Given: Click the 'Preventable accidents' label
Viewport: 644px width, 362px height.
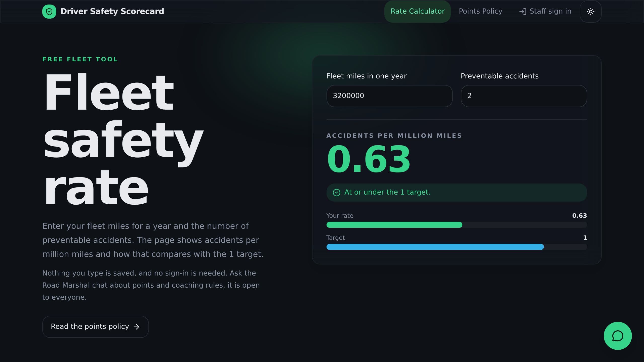Looking at the screenshot, I should [x=500, y=76].
